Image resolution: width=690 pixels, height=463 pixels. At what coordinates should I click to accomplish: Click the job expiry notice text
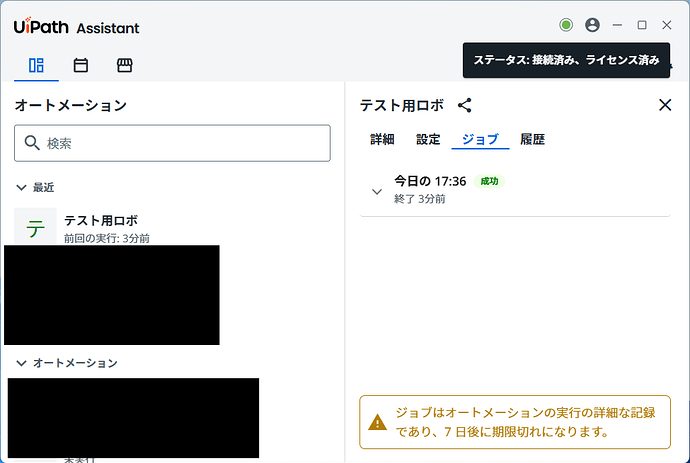tap(525, 422)
